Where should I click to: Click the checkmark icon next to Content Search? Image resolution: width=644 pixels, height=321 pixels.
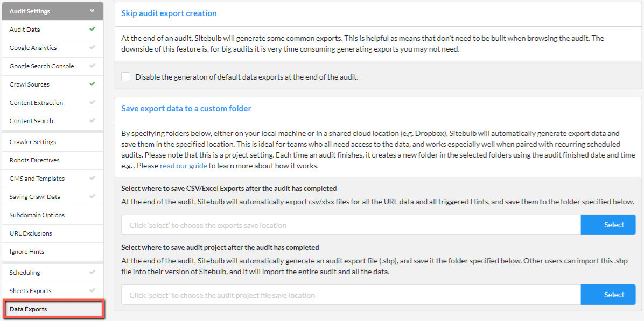tap(93, 120)
